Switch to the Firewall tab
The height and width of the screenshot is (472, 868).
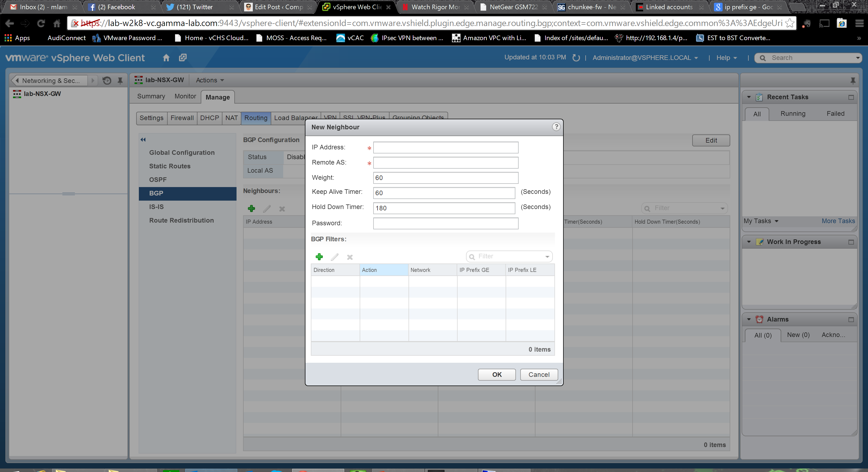(x=182, y=118)
